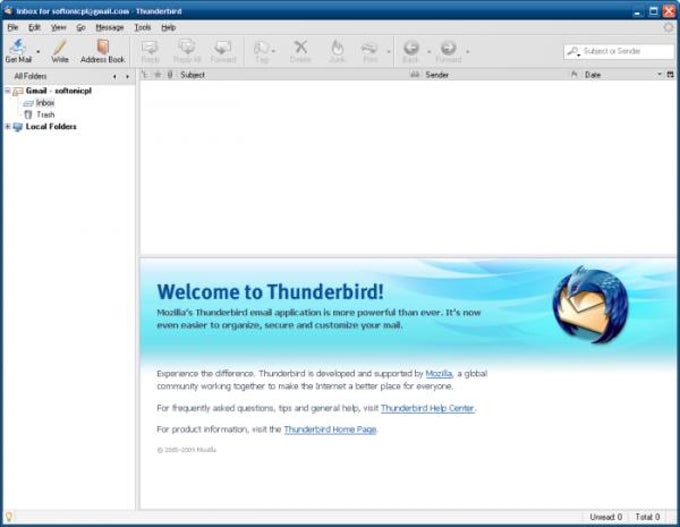This screenshot has width=680, height=527.
Task: Click the junk status column icon
Action: tap(574, 75)
